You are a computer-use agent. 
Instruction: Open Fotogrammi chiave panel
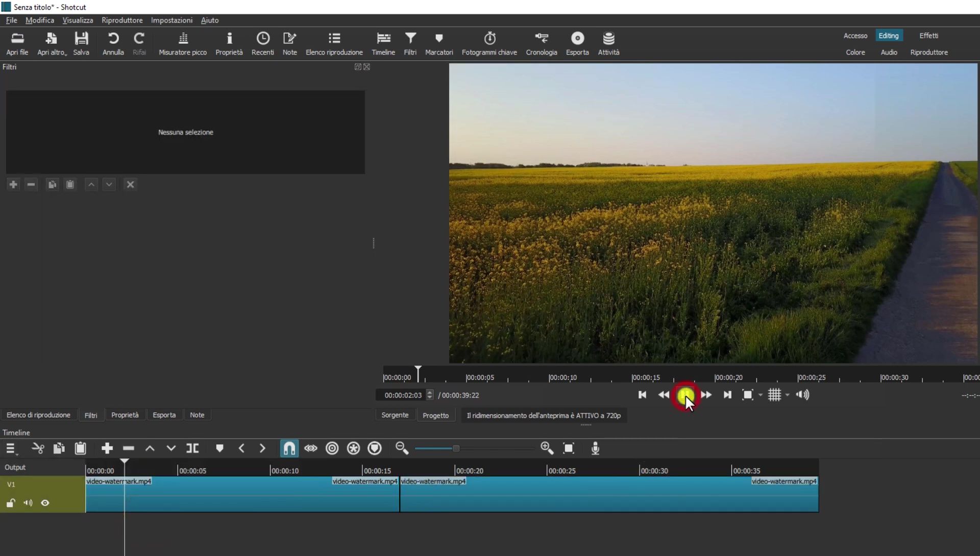tap(489, 44)
